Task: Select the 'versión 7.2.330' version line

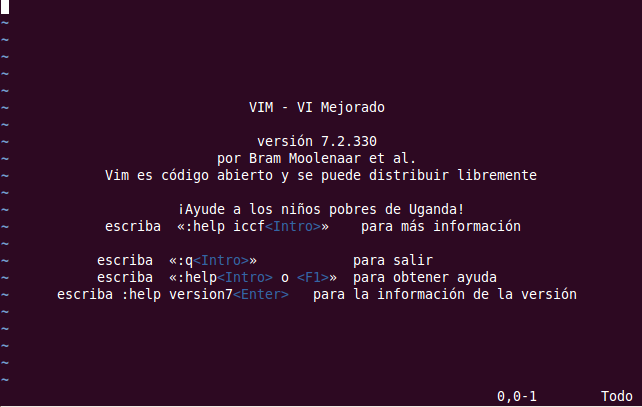Action: [x=317, y=141]
